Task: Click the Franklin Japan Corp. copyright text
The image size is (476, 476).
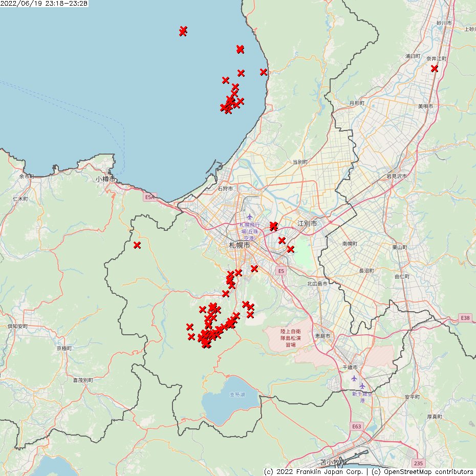Action: (x=314, y=472)
